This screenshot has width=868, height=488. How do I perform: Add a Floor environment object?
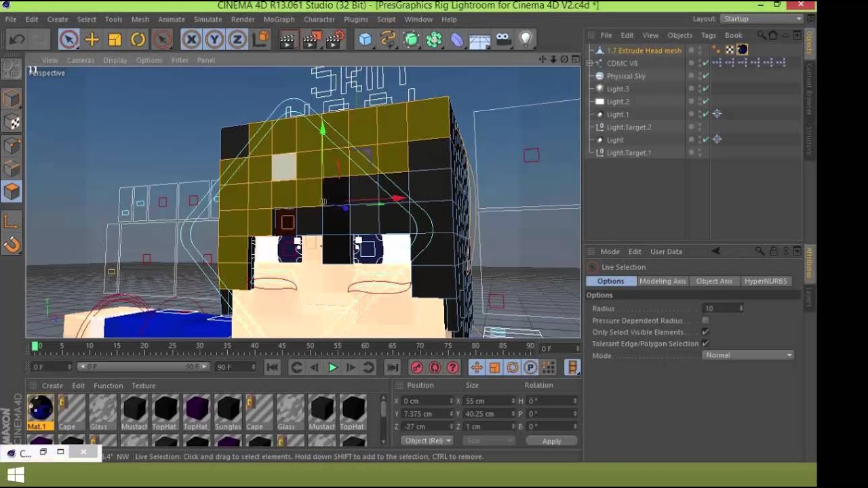pos(479,40)
